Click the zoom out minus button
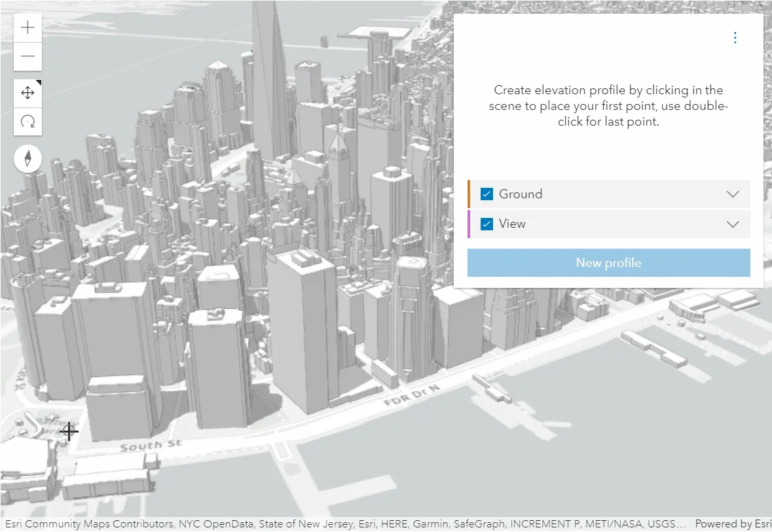The width and height of the screenshot is (772, 532). (28, 56)
